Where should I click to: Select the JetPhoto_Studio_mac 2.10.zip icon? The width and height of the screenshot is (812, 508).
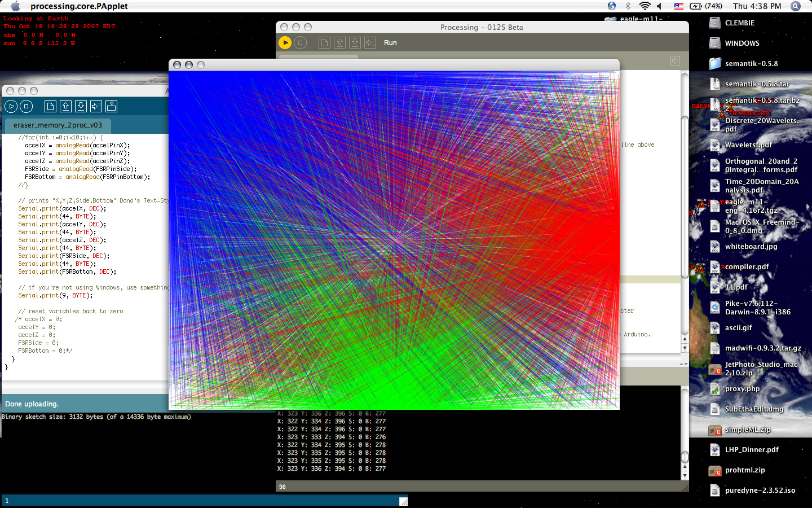coord(715,369)
